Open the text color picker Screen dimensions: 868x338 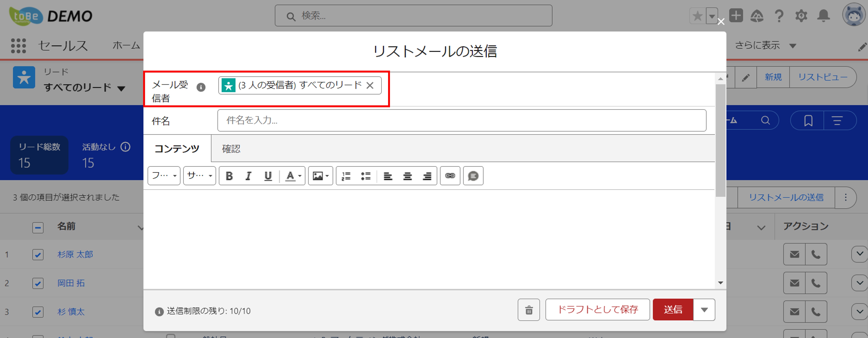292,176
